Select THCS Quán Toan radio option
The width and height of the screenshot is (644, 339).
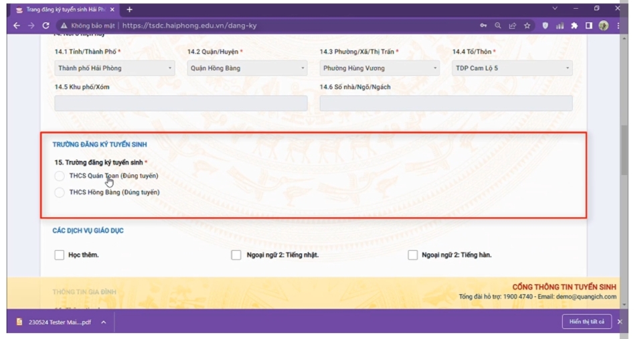click(x=60, y=176)
